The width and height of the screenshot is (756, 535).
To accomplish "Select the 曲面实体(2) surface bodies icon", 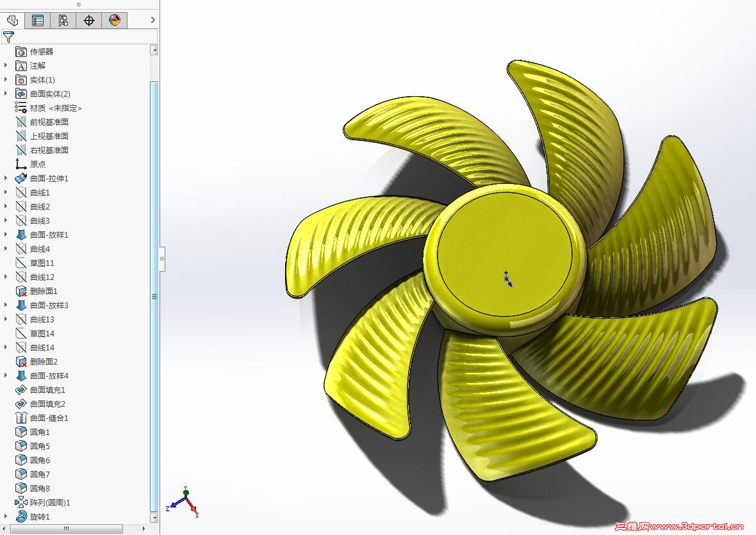I will click(21, 94).
